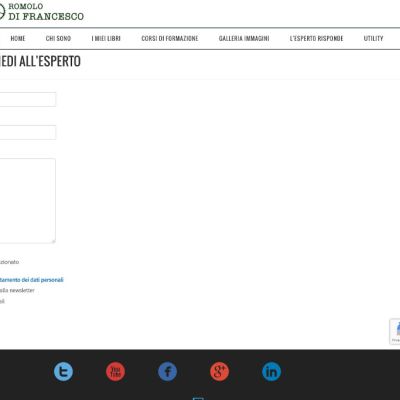Open the Facebook social icon
This screenshot has height=400, width=400.
167,371
